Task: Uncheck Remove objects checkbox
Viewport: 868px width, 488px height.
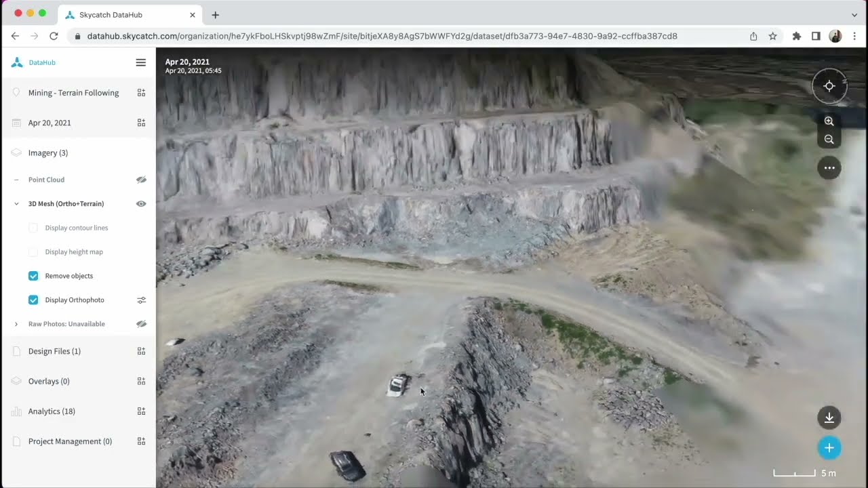Action: pyautogui.click(x=33, y=276)
